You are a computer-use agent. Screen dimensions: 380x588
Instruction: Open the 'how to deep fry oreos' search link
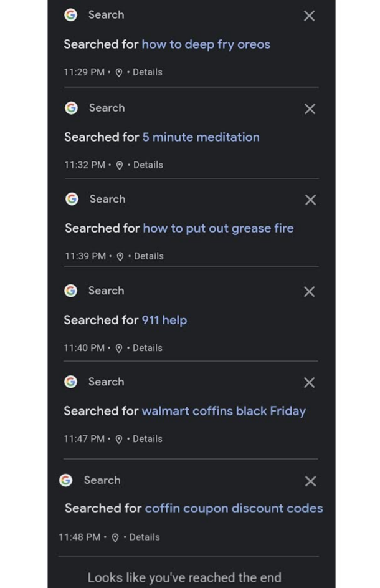point(206,44)
